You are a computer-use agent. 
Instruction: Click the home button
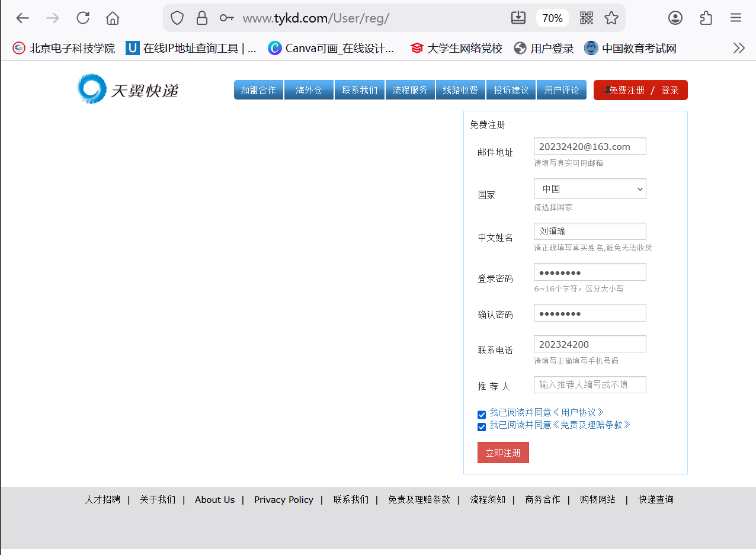click(112, 18)
